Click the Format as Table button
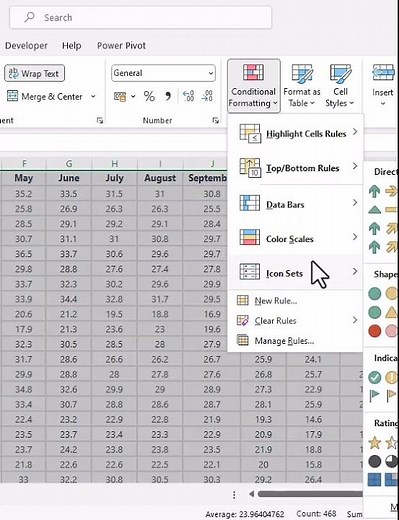 pyautogui.click(x=302, y=86)
